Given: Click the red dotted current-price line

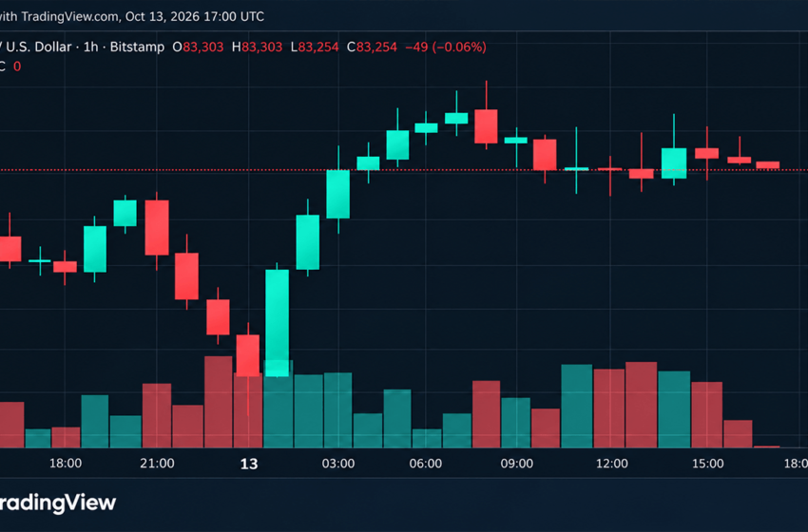Looking at the screenshot, I should [404, 170].
